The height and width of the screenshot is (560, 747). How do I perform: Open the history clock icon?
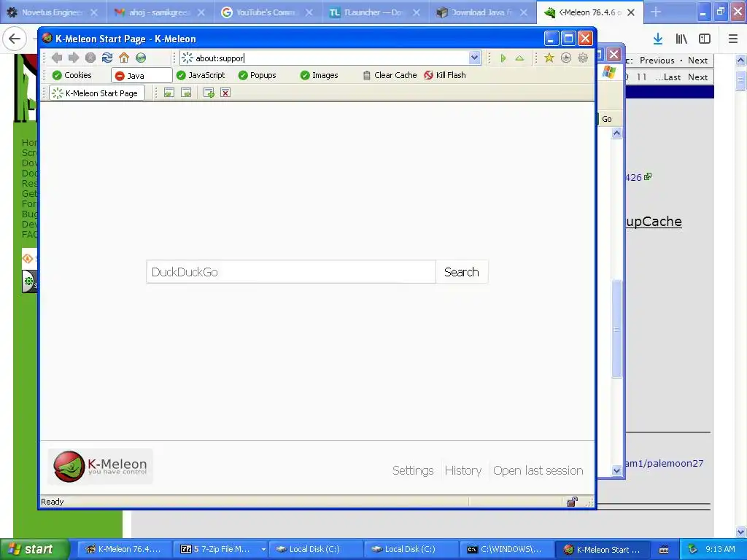point(566,58)
